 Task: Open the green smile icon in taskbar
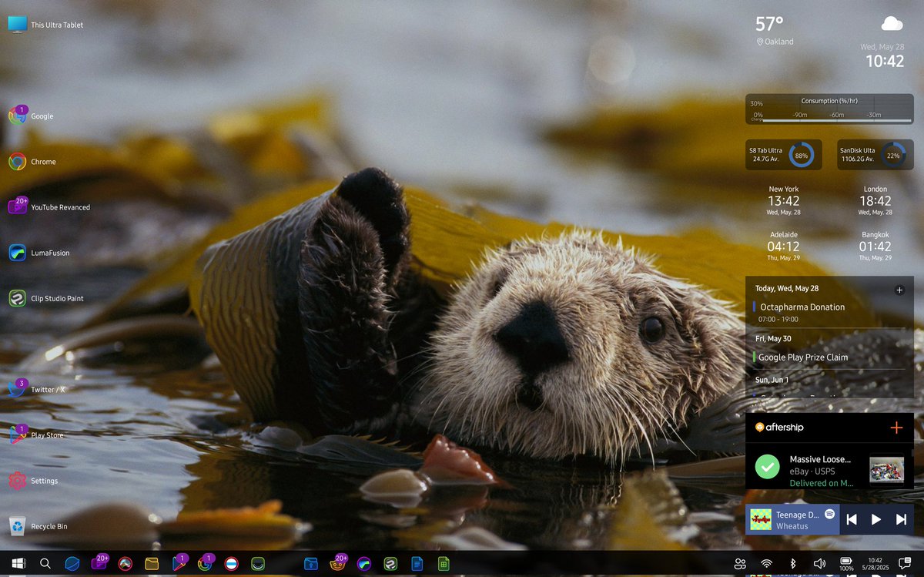point(258,564)
